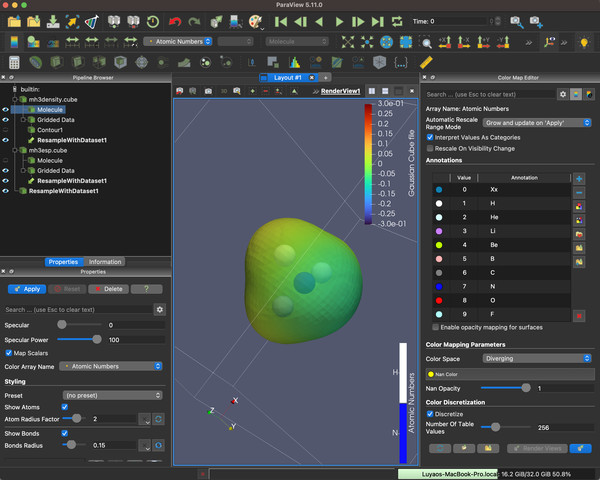Uncheck Interpret Values As Categories
600x480 pixels.
[430, 137]
